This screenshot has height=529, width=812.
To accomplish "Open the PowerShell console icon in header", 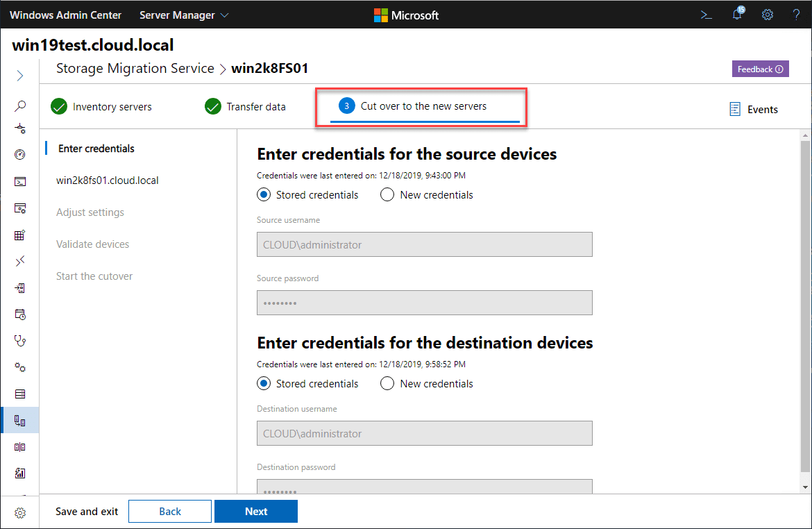I will click(707, 15).
